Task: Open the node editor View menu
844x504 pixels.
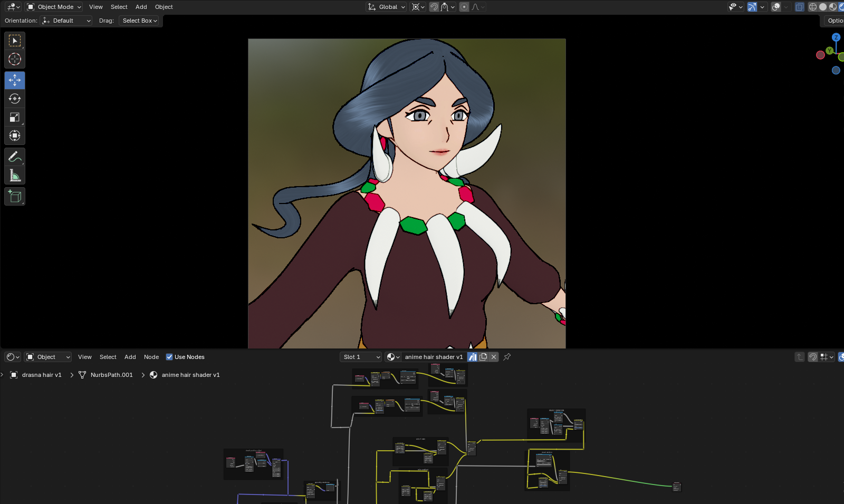Action: [x=85, y=357]
